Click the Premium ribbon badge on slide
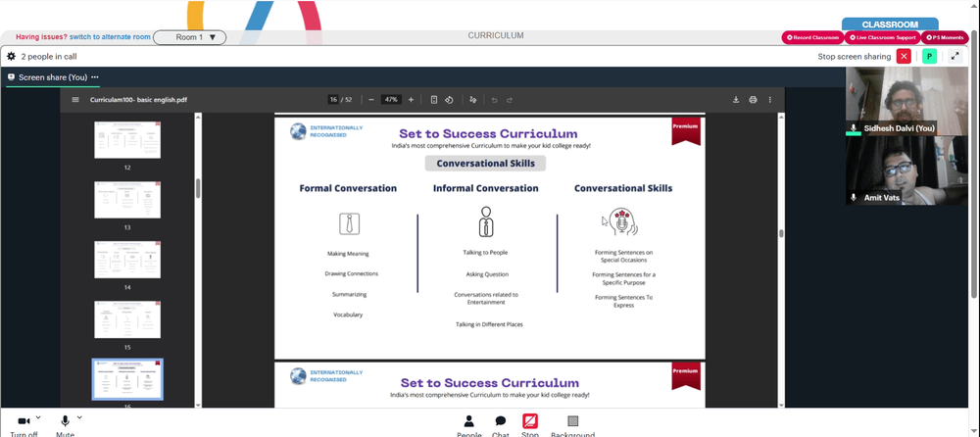Viewport: 980px width, 437px height. tap(686, 131)
